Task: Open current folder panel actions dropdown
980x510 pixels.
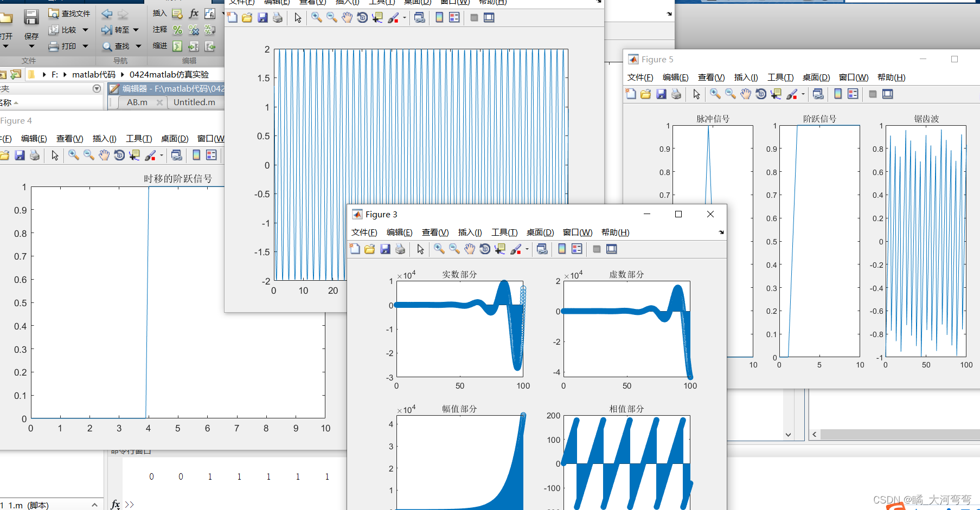Action: [97, 88]
